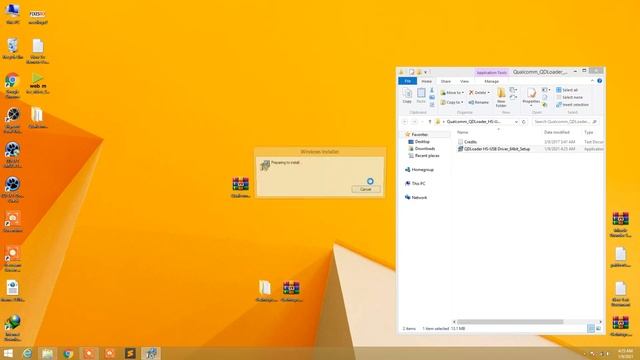Expand the Delete options arrow

tap(489, 93)
